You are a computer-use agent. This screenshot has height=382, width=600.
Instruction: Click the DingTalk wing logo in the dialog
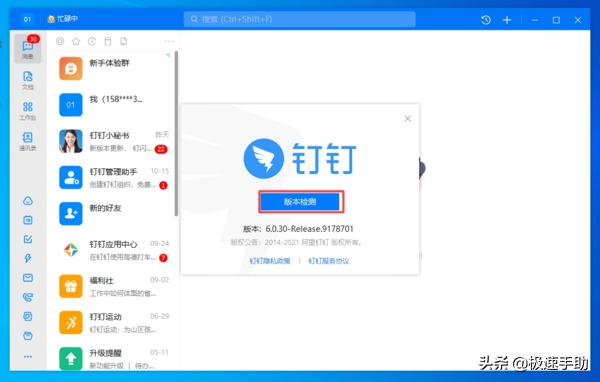pos(264,158)
